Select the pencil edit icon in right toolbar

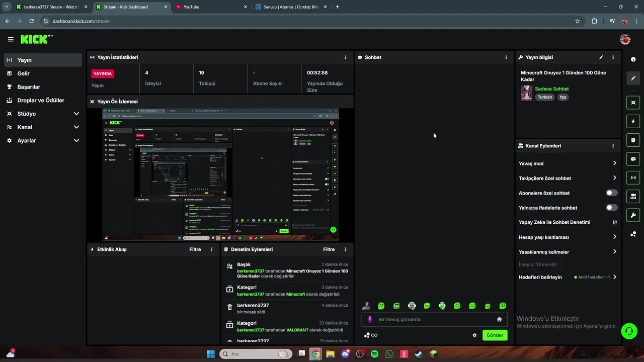coord(633,78)
